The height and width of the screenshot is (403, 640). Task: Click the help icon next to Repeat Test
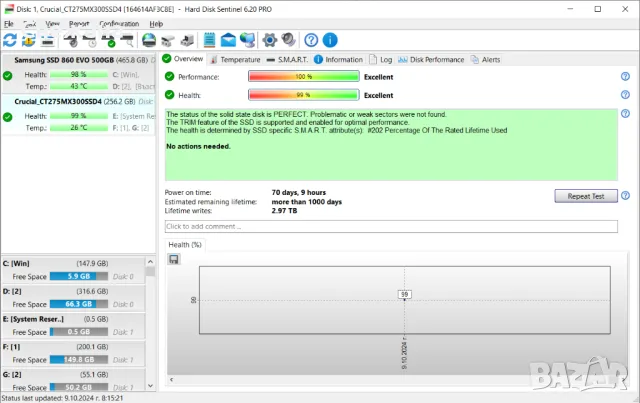[x=625, y=196]
